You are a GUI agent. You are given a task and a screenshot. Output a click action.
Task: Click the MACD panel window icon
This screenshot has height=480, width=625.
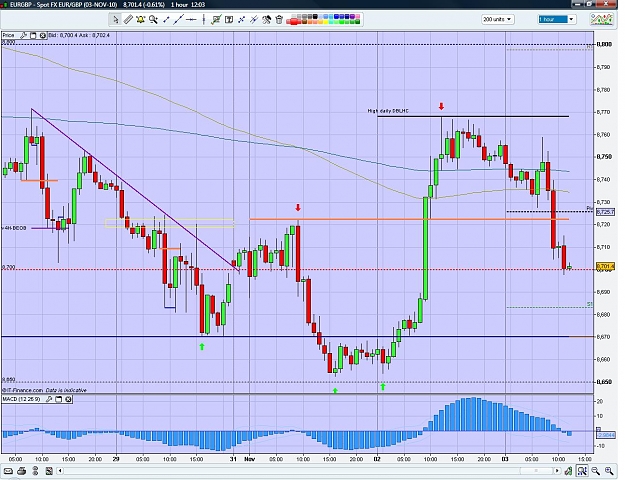pyautogui.click(x=59, y=399)
